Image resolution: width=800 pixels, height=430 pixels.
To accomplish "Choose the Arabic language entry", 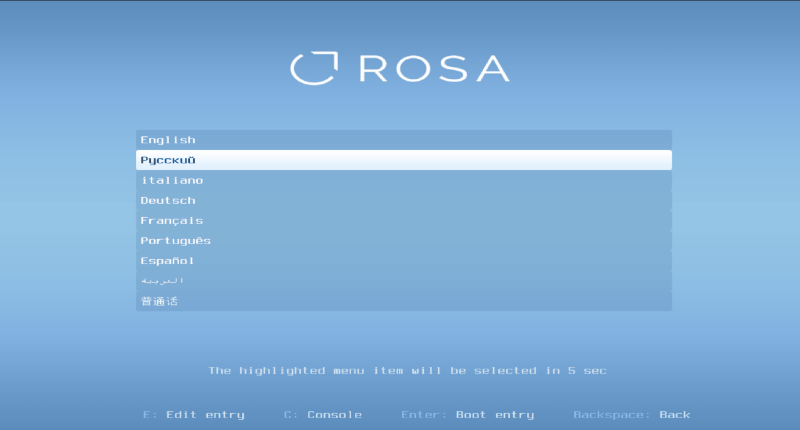I will 404,281.
